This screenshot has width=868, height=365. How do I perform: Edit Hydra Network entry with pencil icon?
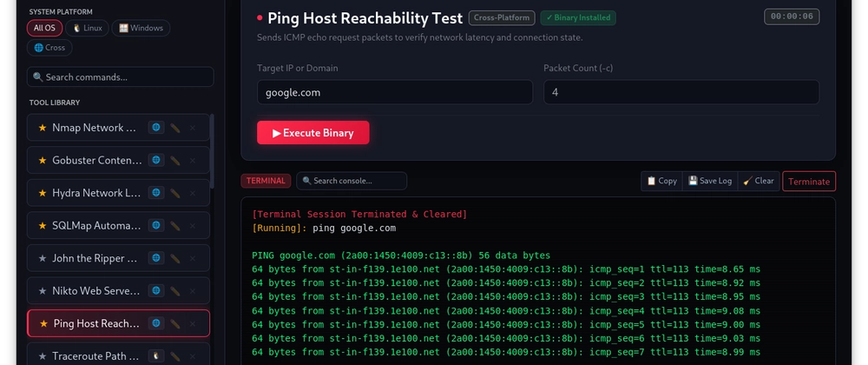(175, 193)
